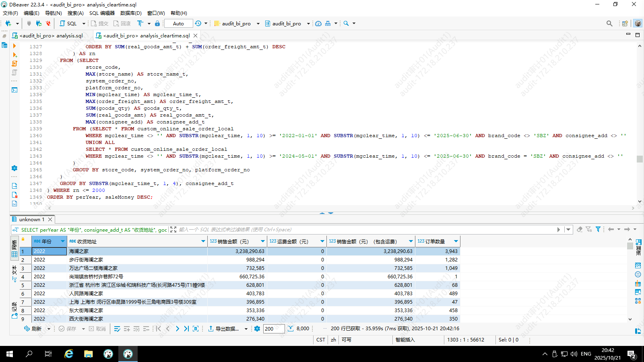Screen dimensions: 644x362
Task: Jump to last row in results
Action: pyautogui.click(x=186, y=329)
